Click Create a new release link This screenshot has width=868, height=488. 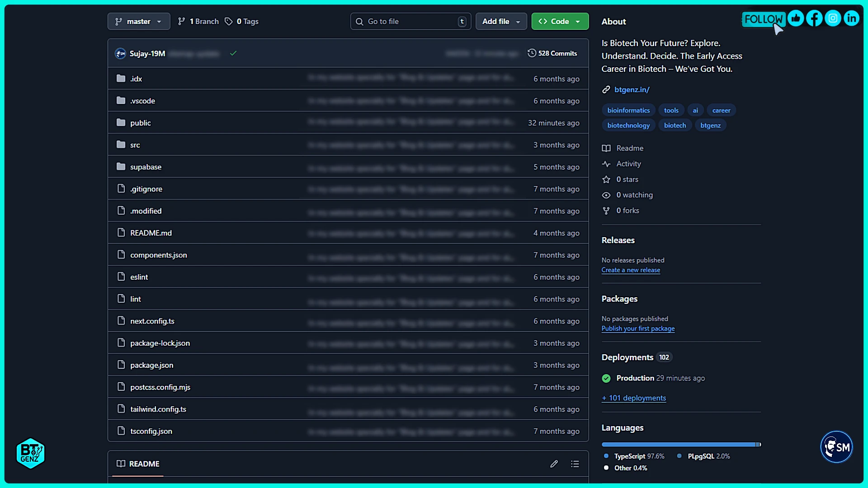631,270
